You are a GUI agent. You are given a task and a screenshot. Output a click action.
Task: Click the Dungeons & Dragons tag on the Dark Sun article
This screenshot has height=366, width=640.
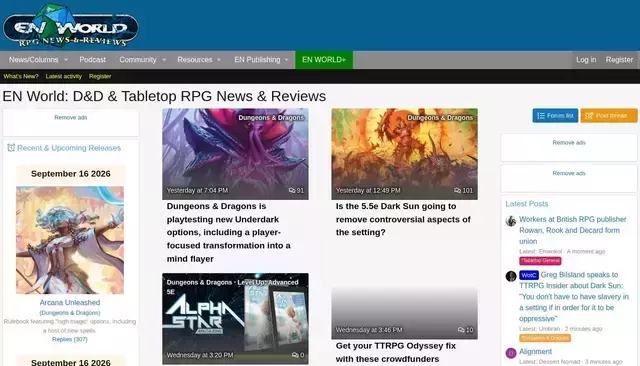click(x=440, y=118)
